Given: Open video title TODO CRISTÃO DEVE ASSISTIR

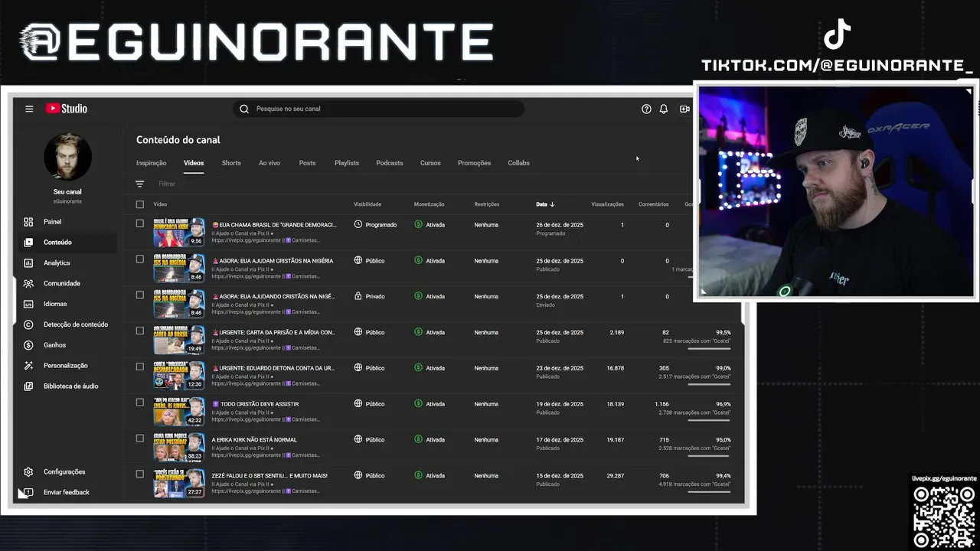Looking at the screenshot, I should coord(255,404).
